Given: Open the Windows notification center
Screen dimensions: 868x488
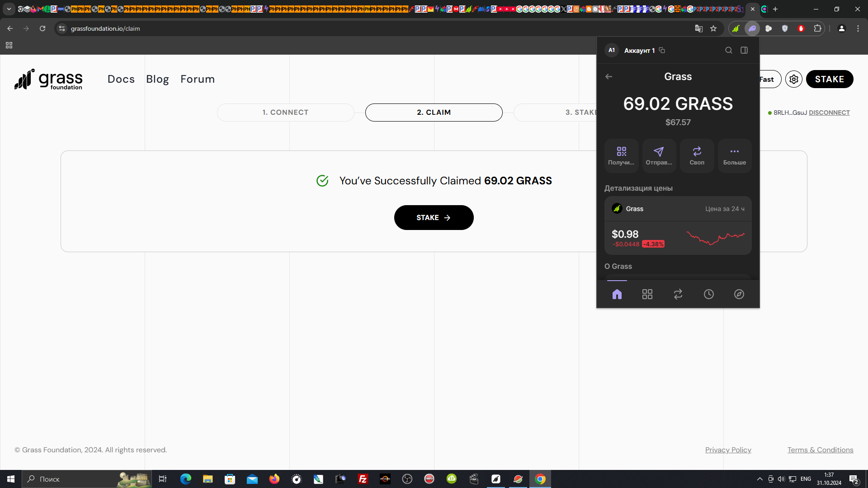Looking at the screenshot, I should (x=854, y=479).
